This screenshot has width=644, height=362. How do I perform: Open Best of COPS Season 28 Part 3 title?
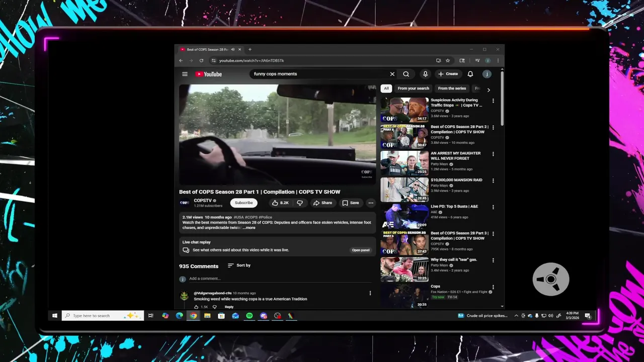(x=459, y=235)
